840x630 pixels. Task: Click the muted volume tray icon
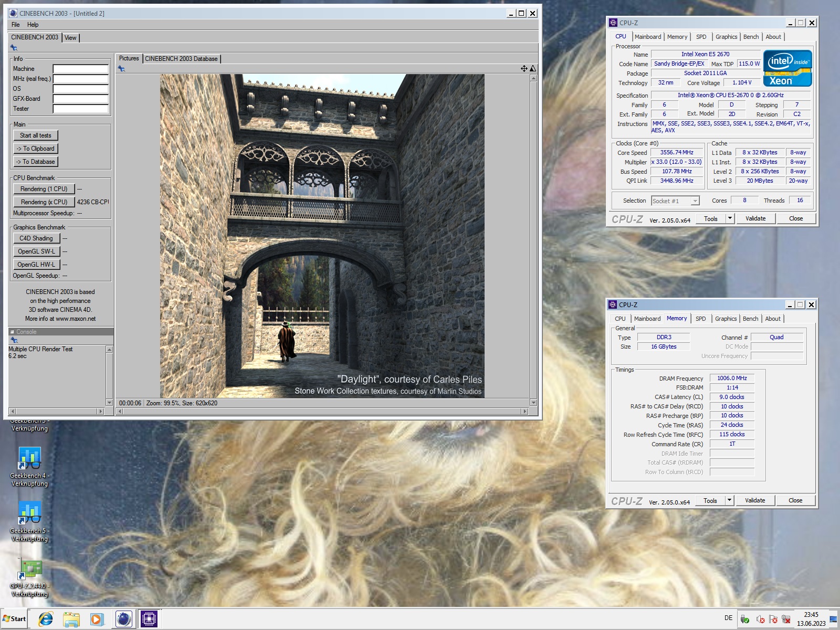pos(760,619)
